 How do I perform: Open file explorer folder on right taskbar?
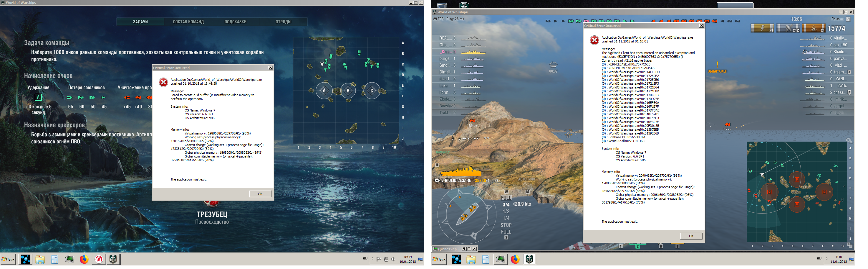(x=471, y=259)
